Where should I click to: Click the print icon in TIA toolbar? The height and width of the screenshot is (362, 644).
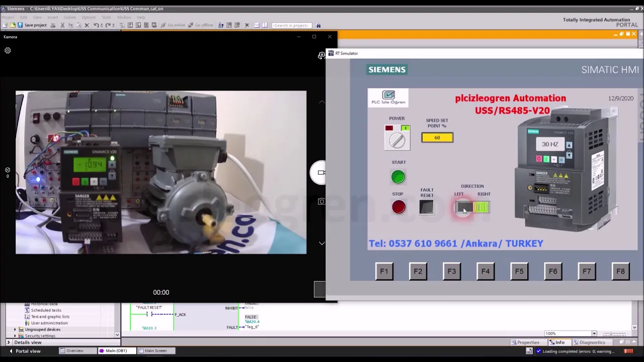pyautogui.click(x=53, y=25)
